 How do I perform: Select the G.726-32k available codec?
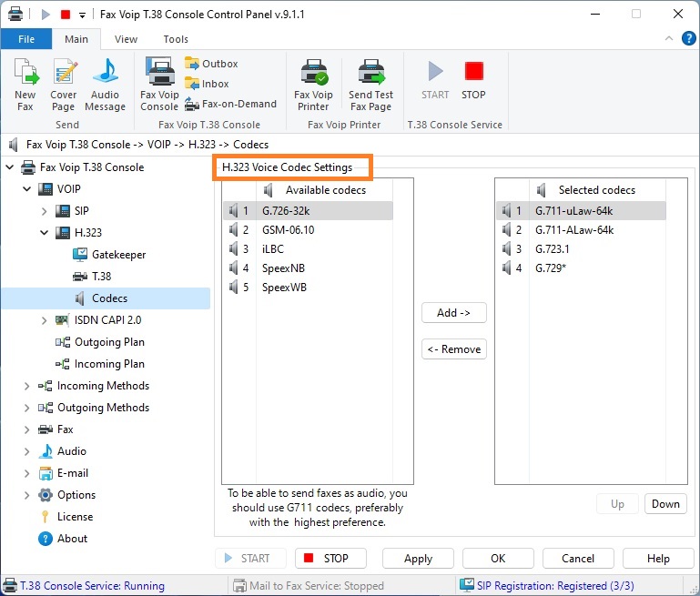tap(308, 210)
